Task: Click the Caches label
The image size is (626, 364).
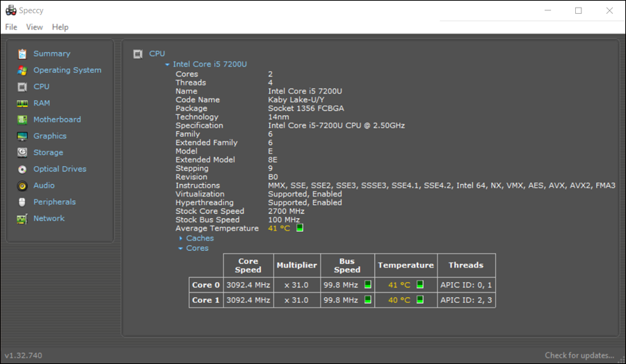Action: [200, 238]
